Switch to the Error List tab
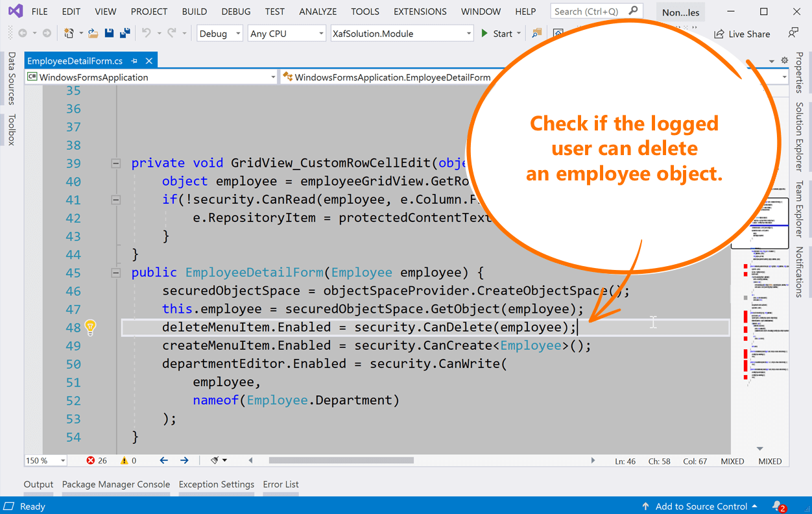The height and width of the screenshot is (514, 812). point(281,484)
